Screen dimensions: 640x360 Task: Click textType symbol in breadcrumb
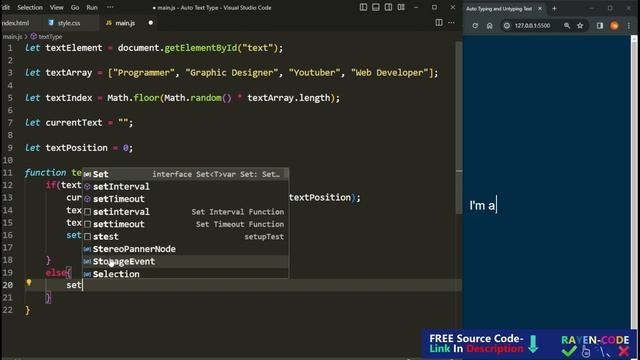[x=47, y=37]
